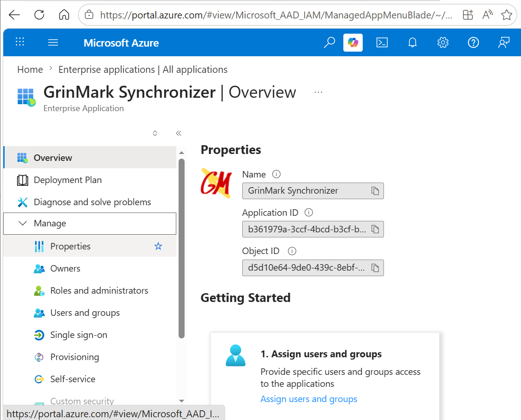Click the address bar URL
This screenshot has height=420, width=521.
coord(276,15)
